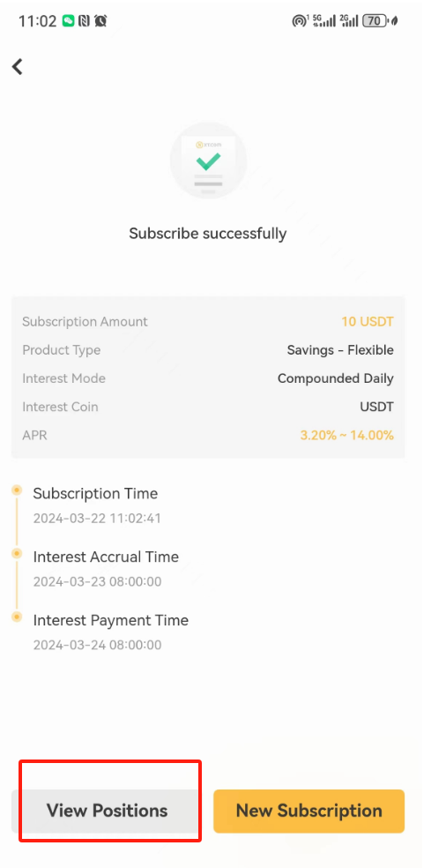Tap the Savings - Flexible product type

[x=340, y=350]
